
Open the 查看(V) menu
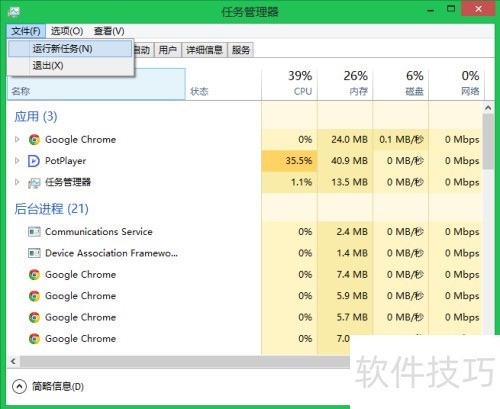click(109, 31)
